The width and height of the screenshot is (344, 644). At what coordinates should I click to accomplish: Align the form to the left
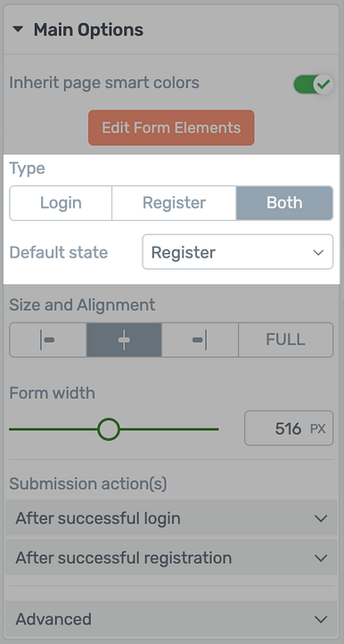click(x=48, y=340)
